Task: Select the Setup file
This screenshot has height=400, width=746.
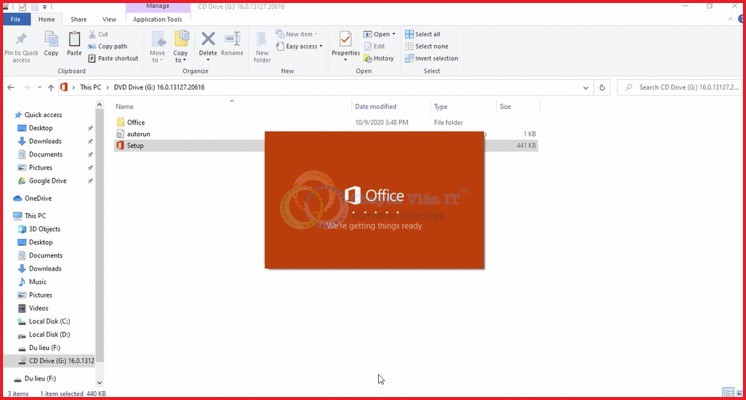Action: tap(135, 146)
